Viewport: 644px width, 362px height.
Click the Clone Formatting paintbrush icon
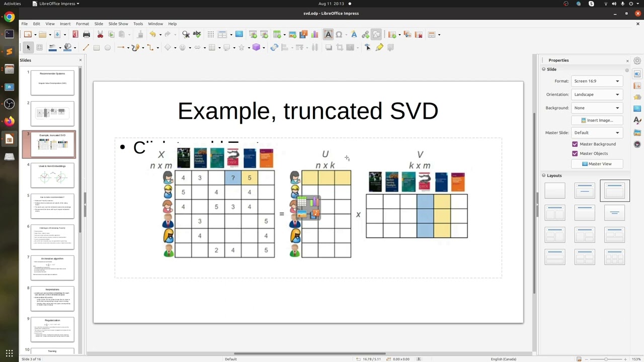click(x=140, y=34)
